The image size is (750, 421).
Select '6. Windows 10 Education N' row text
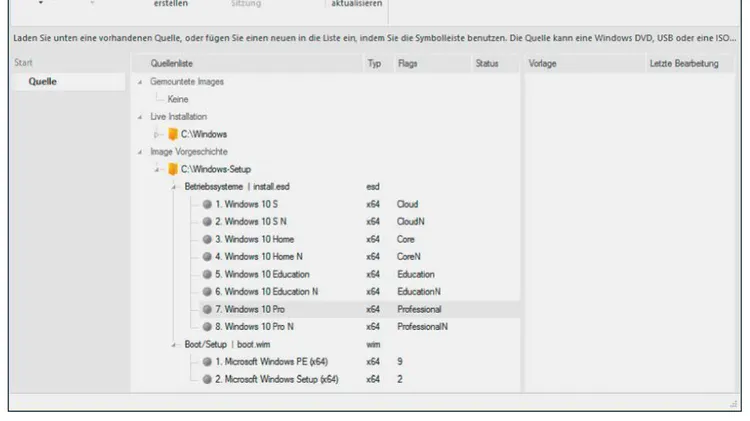tap(266, 292)
